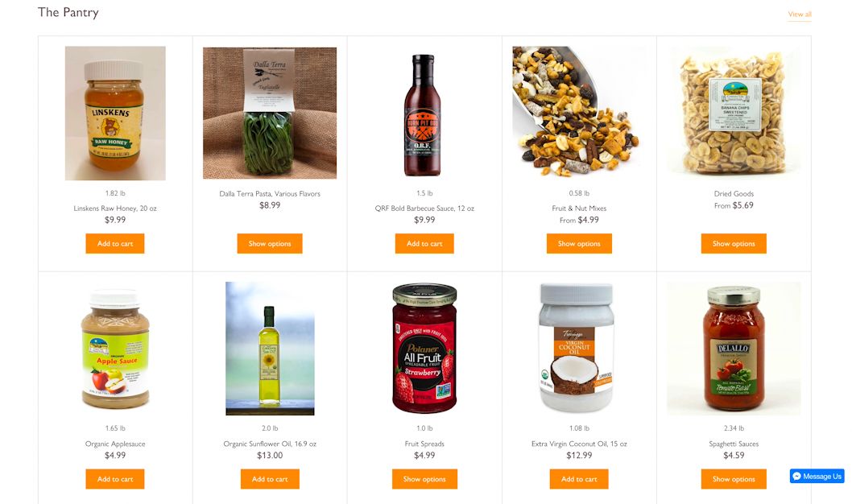
Task: Open the Spaghetti Sauces product title
Action: point(734,444)
